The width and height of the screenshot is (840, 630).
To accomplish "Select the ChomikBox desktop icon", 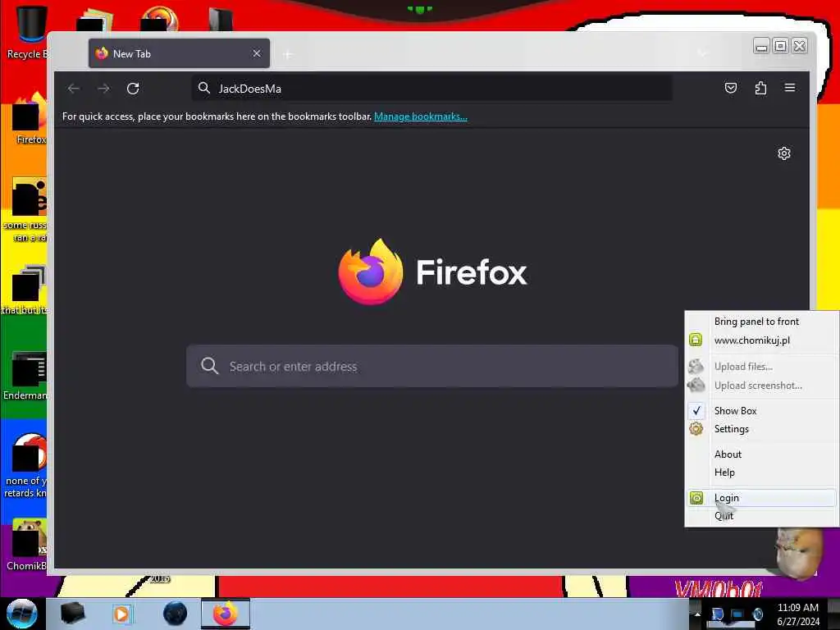I will tap(27, 544).
